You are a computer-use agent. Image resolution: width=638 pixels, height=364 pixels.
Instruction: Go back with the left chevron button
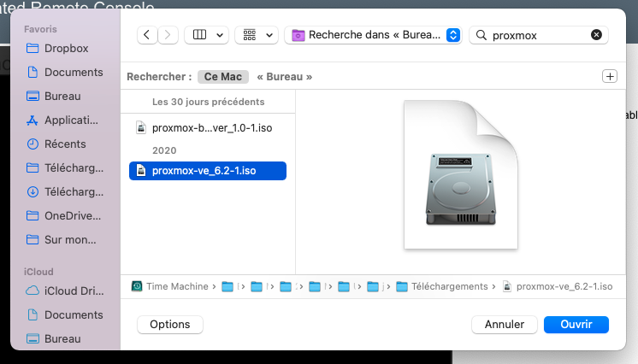click(147, 35)
